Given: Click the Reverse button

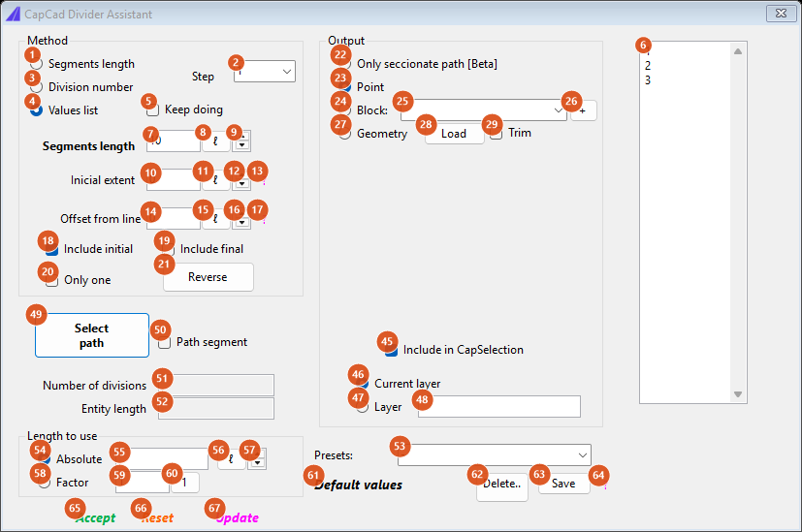Looking at the screenshot, I should [x=209, y=277].
